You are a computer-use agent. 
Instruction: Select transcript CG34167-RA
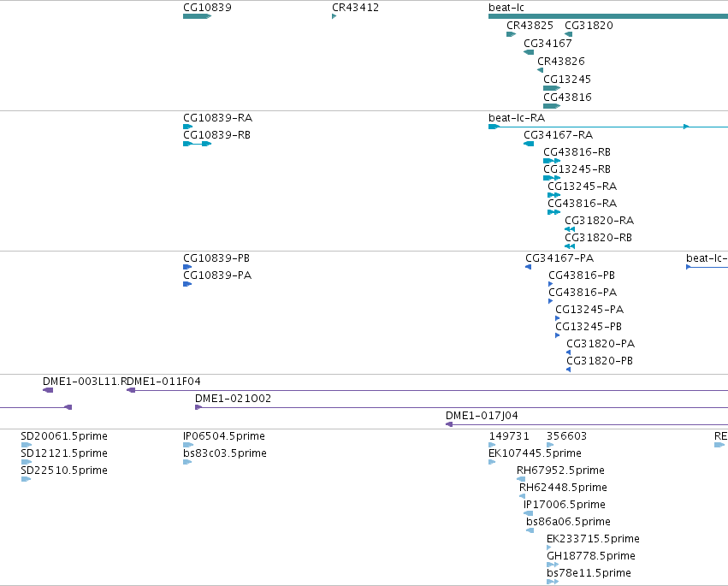(558, 135)
